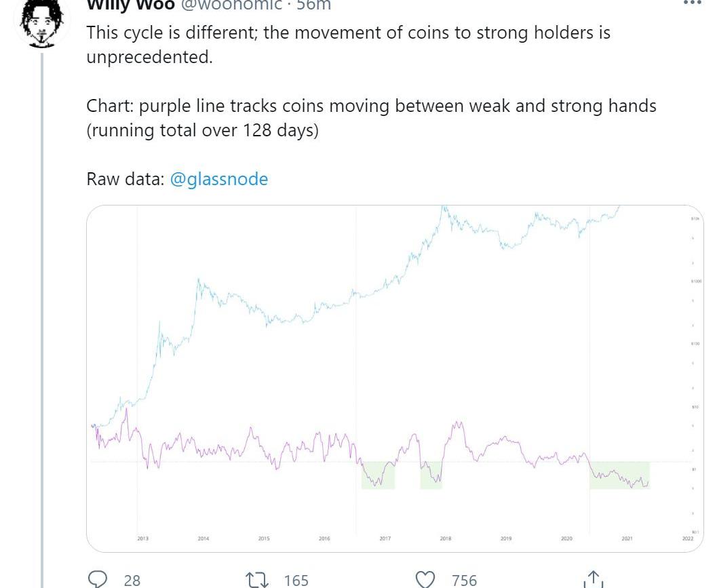The width and height of the screenshot is (717, 588).
Task: Click the reply count 28
Action: pyautogui.click(x=132, y=580)
